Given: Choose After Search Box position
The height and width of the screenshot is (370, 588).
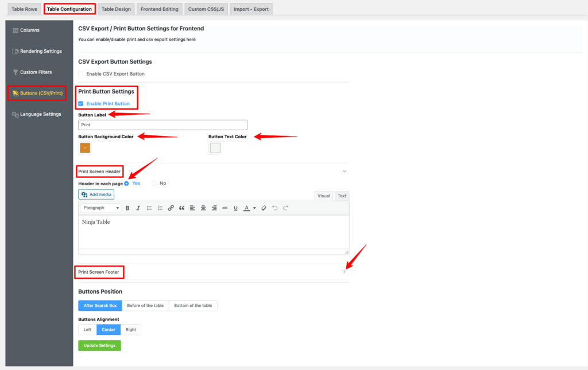Looking at the screenshot, I should point(100,306).
